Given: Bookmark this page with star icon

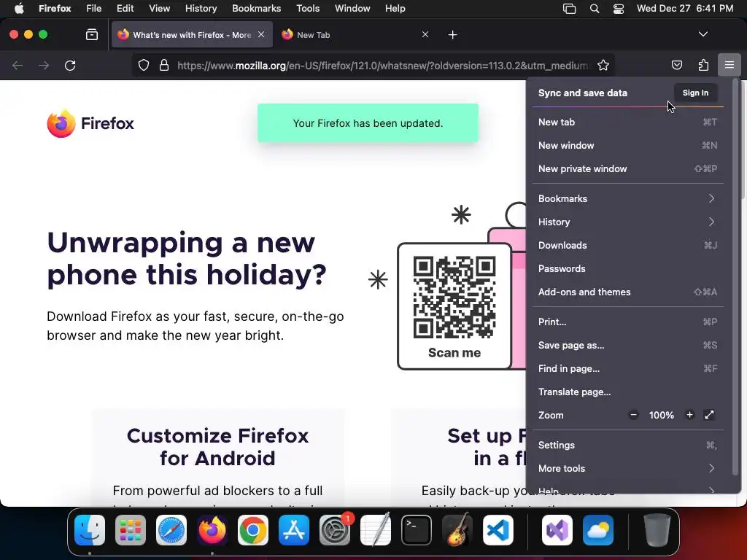Looking at the screenshot, I should click(x=603, y=65).
